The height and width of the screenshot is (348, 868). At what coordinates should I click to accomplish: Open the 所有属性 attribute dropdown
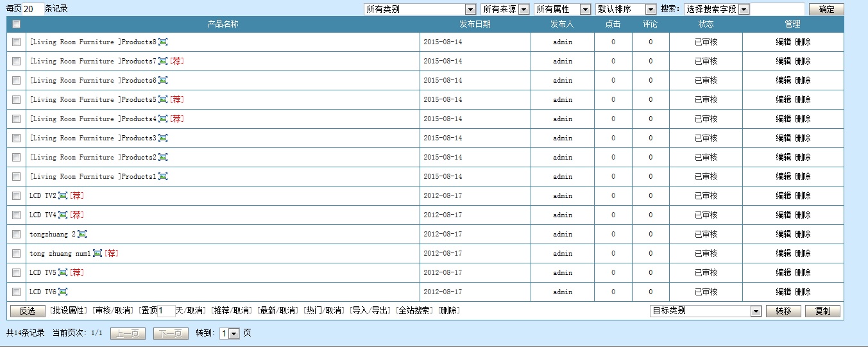click(562, 10)
